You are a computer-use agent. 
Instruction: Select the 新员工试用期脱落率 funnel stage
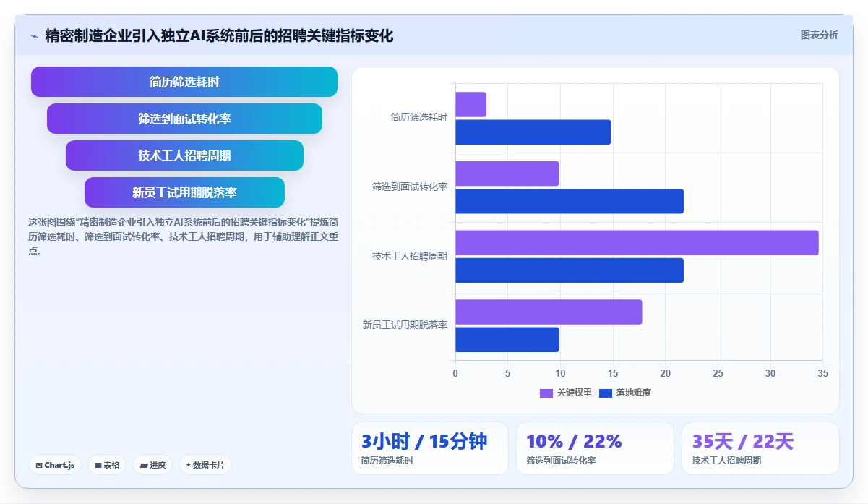pyautogui.click(x=184, y=192)
